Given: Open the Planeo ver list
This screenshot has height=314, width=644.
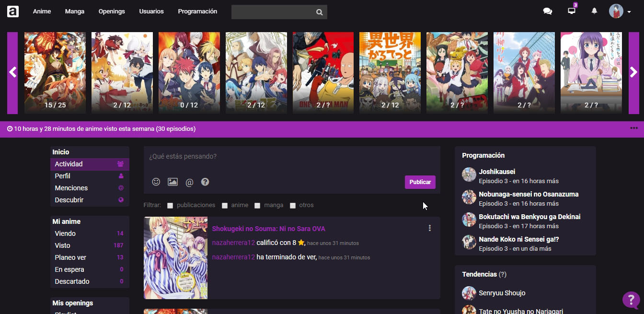Looking at the screenshot, I should pyautogui.click(x=90, y=258).
